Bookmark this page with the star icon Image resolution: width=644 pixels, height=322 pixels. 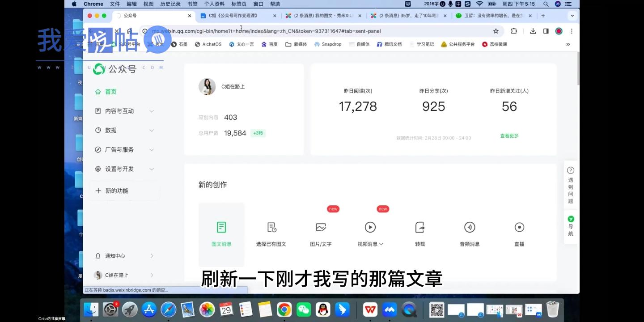(x=496, y=31)
